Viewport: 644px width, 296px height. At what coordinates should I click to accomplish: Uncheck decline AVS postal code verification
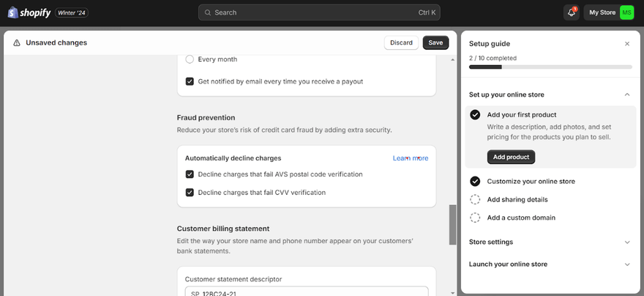click(x=190, y=174)
